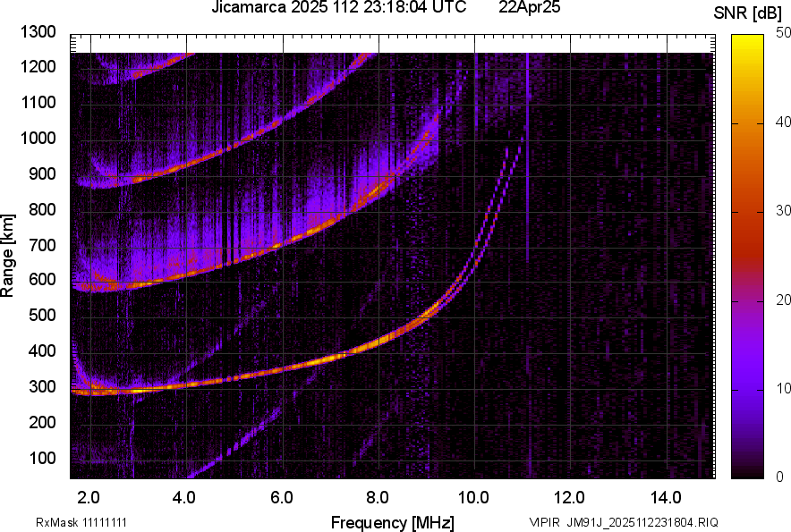The image size is (791, 532).
Task: Click the date label '22Apr25'
Action: click(529, 7)
